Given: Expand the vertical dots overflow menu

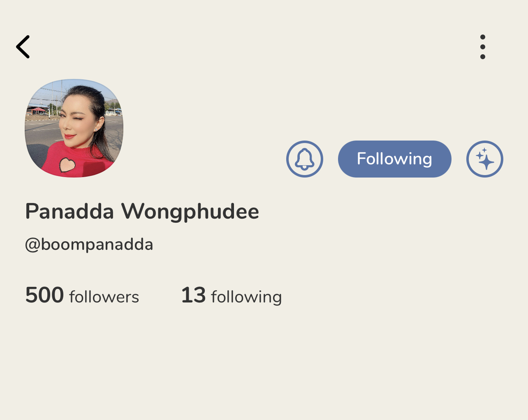Looking at the screenshot, I should pyautogui.click(x=482, y=47).
